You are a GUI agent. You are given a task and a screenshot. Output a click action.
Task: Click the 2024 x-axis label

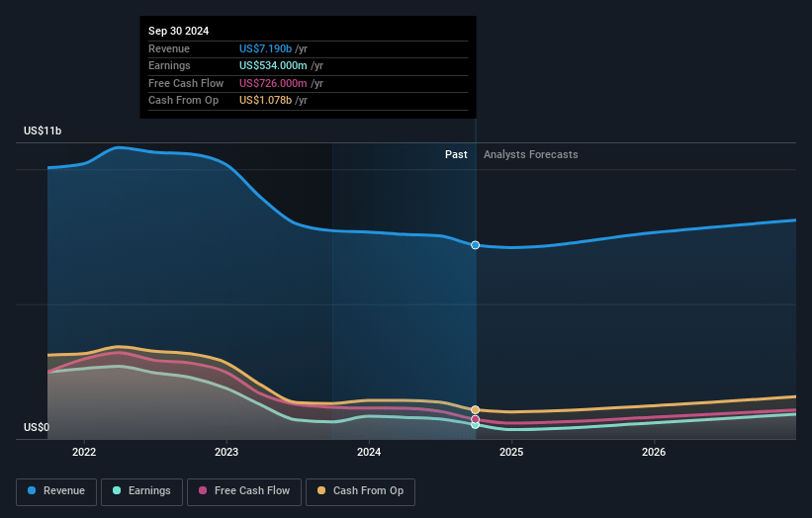point(369,453)
